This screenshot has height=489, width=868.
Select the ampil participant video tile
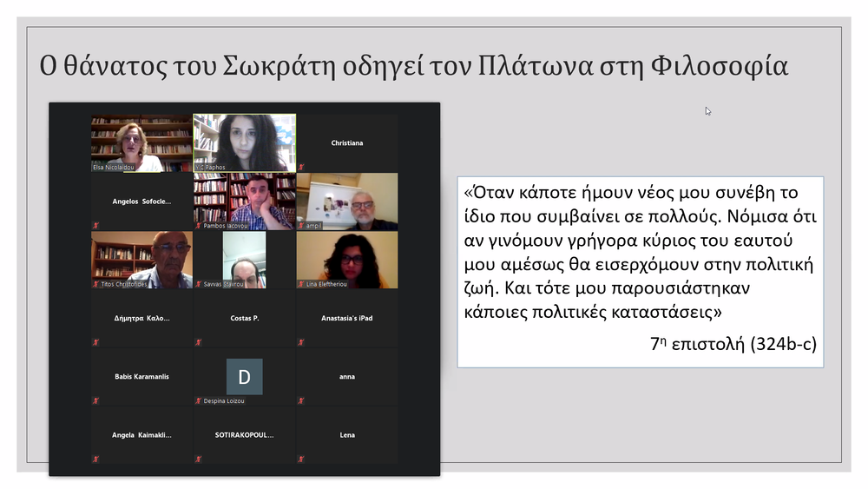coord(347,202)
